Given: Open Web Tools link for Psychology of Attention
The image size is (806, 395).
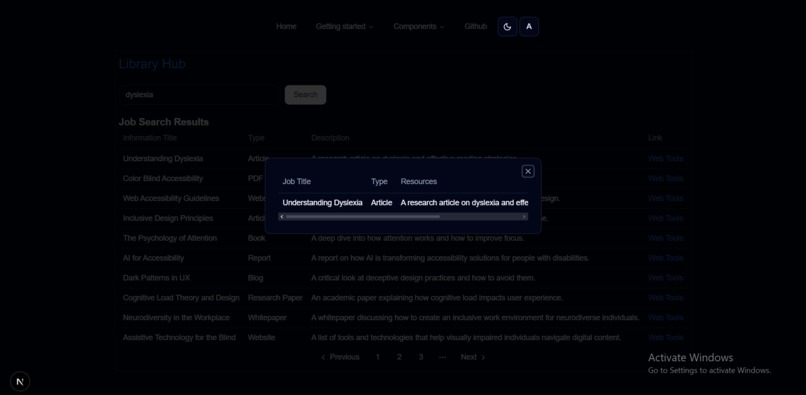Looking at the screenshot, I should pyautogui.click(x=666, y=238).
